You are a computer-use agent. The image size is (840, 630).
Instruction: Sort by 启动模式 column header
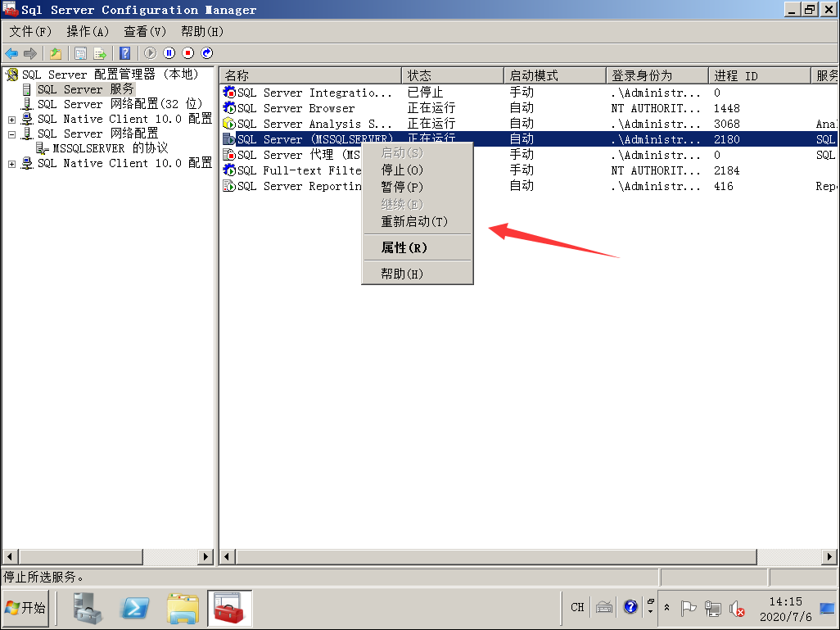pyautogui.click(x=555, y=75)
